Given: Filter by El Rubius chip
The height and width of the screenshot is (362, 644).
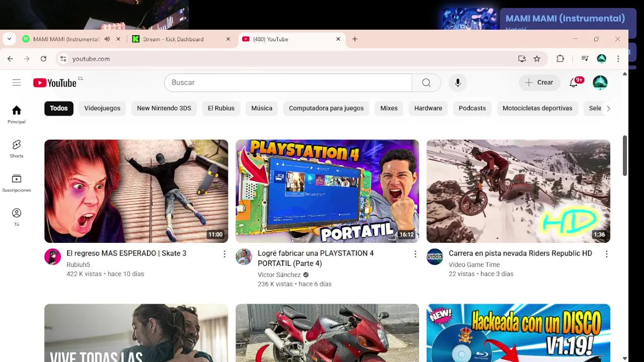Looking at the screenshot, I should point(221,108).
